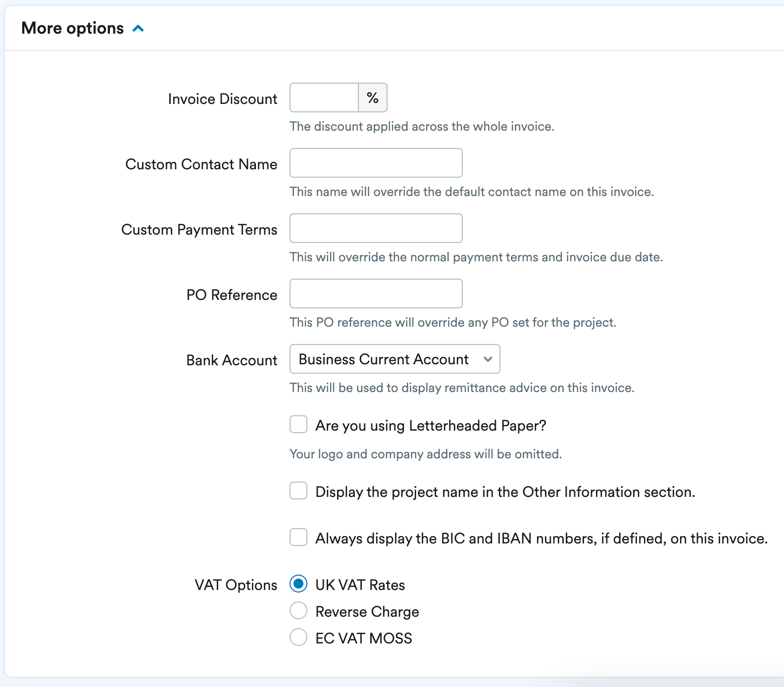Click the 'EC VAT MOSS' label text
The height and width of the screenshot is (687, 784).
364,638
